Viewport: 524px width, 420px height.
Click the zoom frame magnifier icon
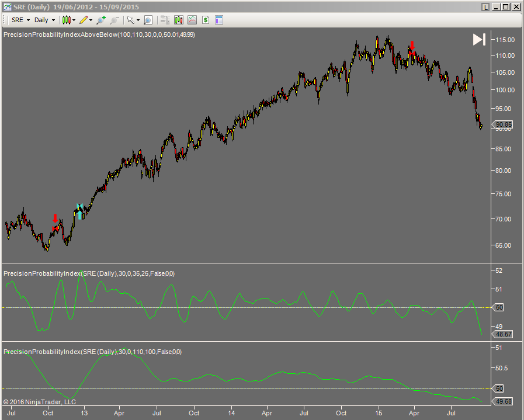point(148,20)
